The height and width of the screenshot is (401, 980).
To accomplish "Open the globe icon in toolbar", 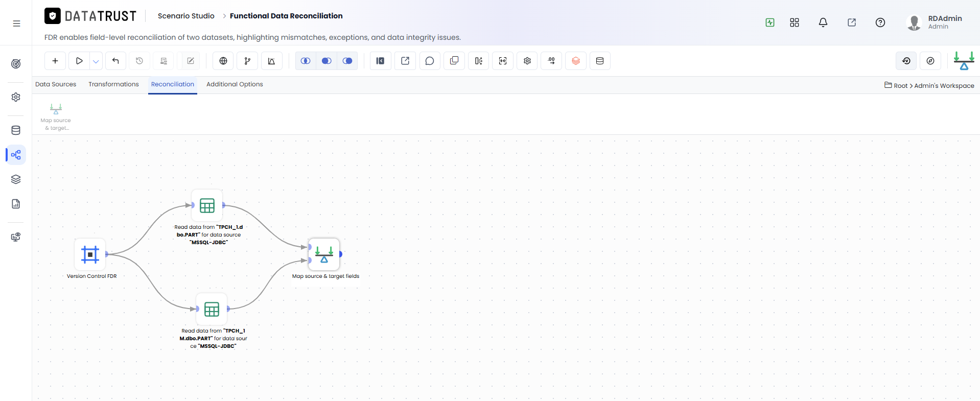I will pyautogui.click(x=223, y=61).
